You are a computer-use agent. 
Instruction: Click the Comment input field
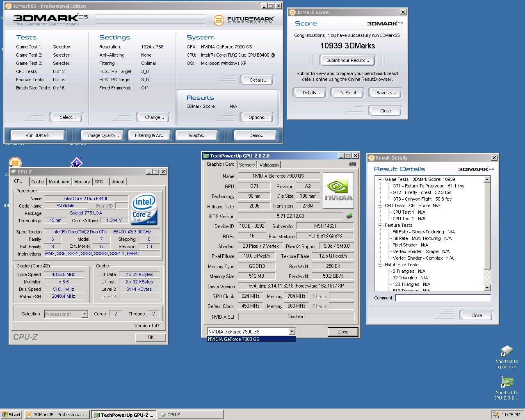(x=443, y=298)
